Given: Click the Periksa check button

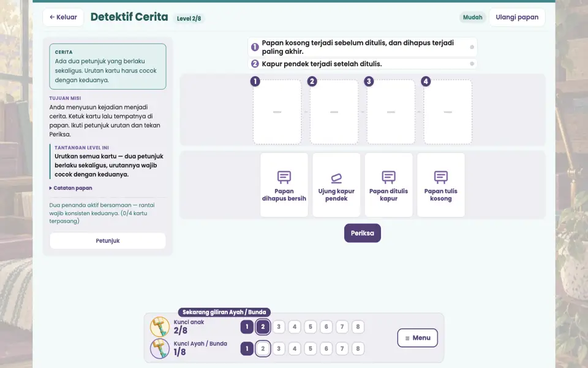Looking at the screenshot, I should (x=362, y=233).
